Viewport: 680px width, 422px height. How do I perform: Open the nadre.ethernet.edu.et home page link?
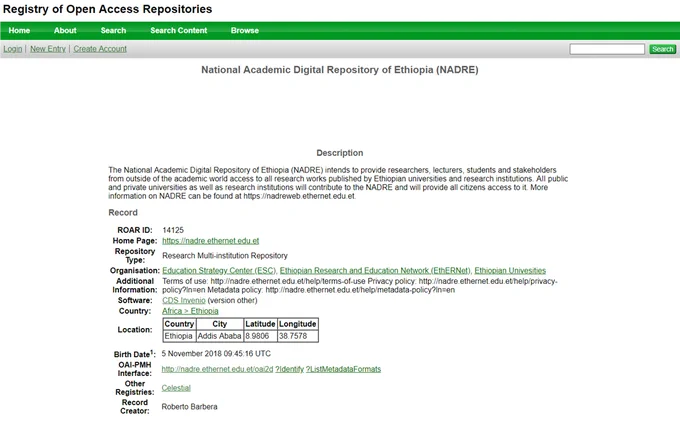(210, 241)
